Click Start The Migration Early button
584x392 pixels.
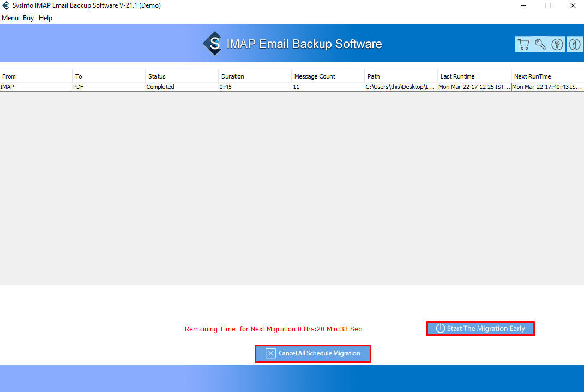tap(480, 328)
